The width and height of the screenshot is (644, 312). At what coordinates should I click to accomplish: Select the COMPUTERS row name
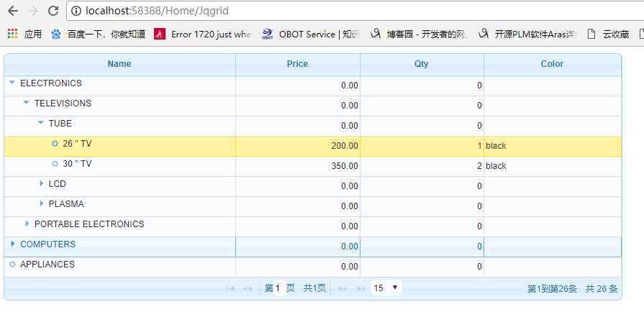coord(47,244)
